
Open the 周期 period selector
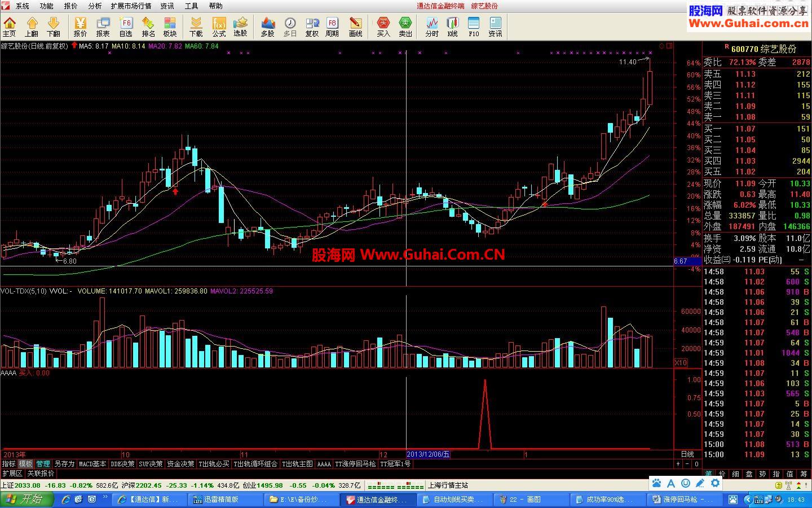tap(333, 27)
